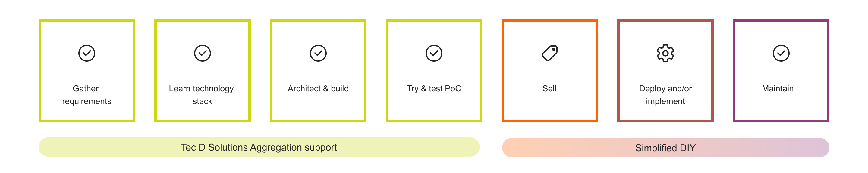This screenshot has width=868, height=173.
Task: Open the Architect & build card
Action: pyautogui.click(x=318, y=70)
